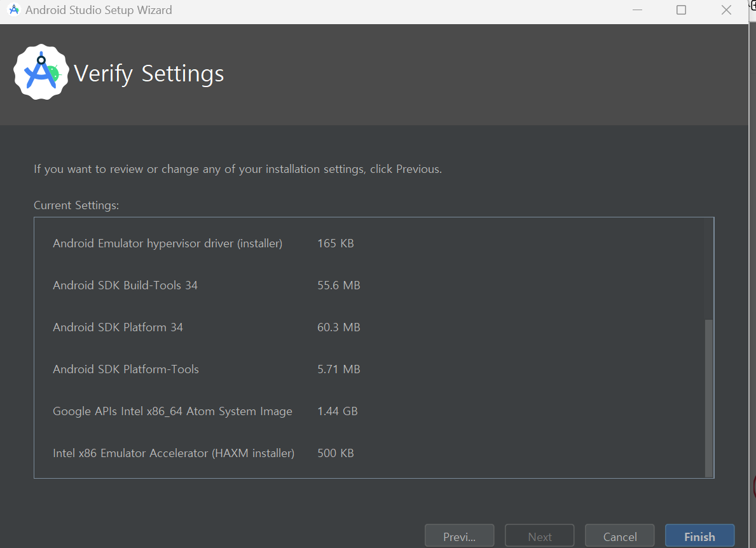Close the Setup Wizard window

726,10
